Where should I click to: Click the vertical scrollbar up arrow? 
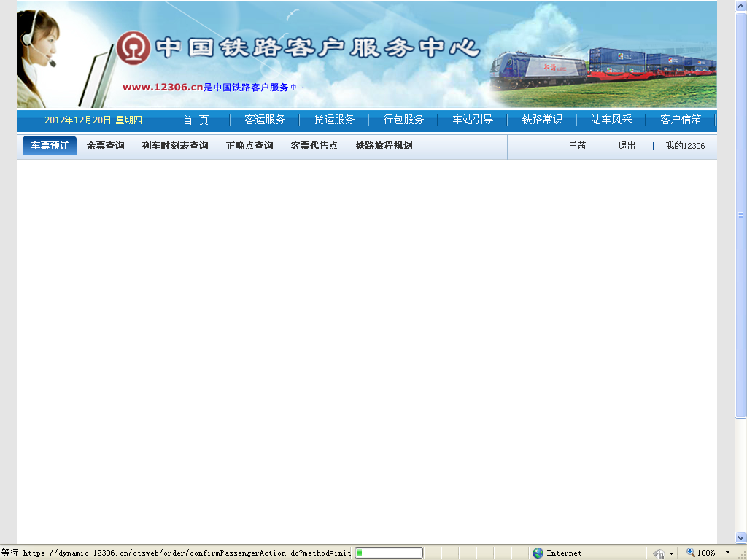[x=741, y=6]
